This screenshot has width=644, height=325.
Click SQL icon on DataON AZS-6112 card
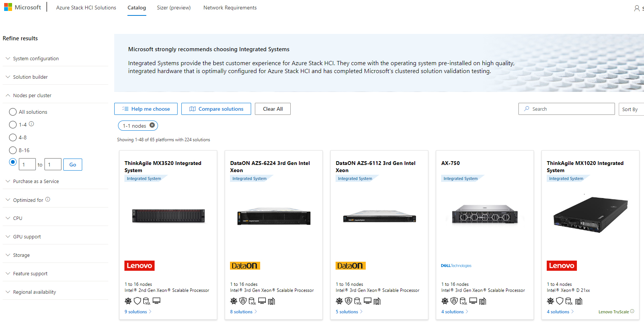[x=357, y=301]
